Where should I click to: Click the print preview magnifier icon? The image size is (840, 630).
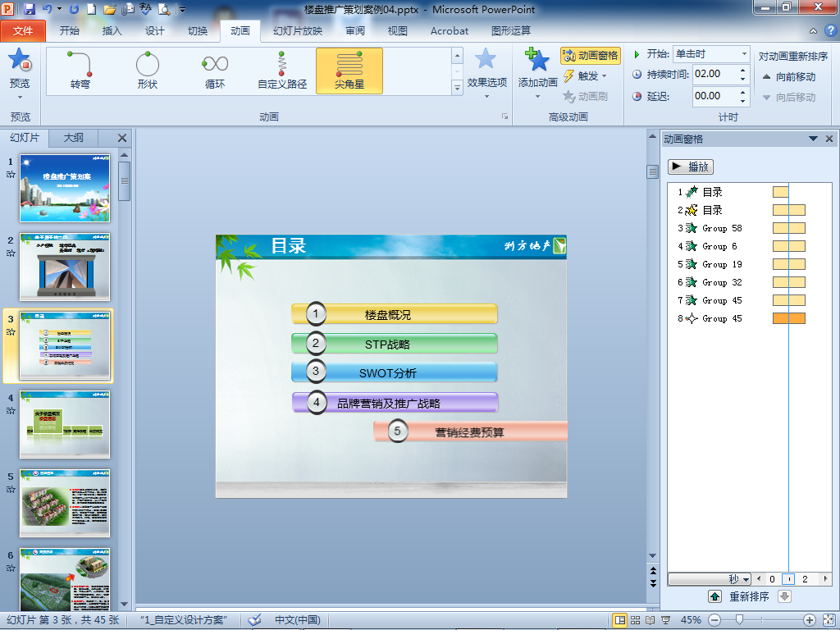163,9
